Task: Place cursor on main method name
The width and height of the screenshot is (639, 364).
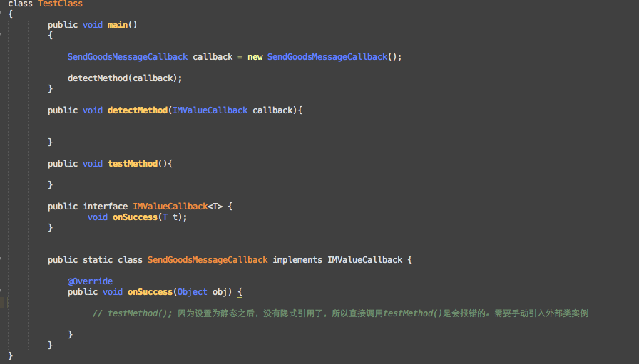Action: [118, 25]
